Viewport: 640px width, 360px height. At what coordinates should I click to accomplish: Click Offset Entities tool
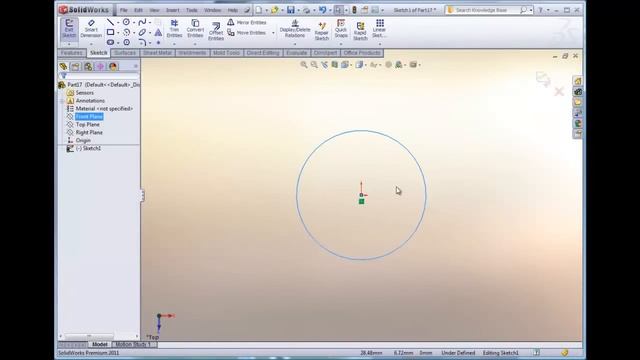coord(216,31)
